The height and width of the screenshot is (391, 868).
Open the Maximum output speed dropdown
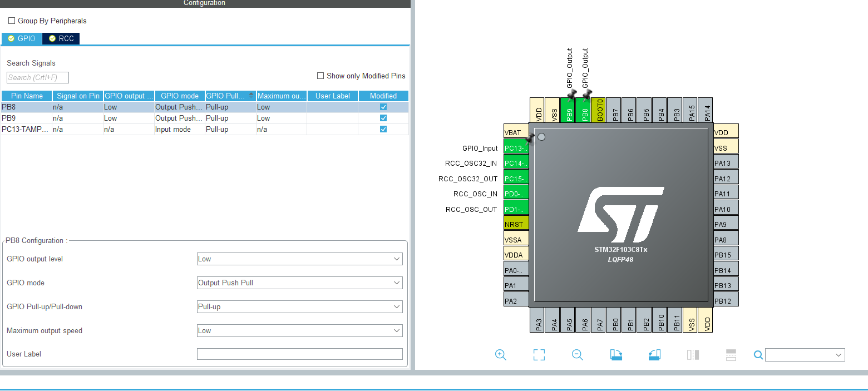tap(396, 330)
